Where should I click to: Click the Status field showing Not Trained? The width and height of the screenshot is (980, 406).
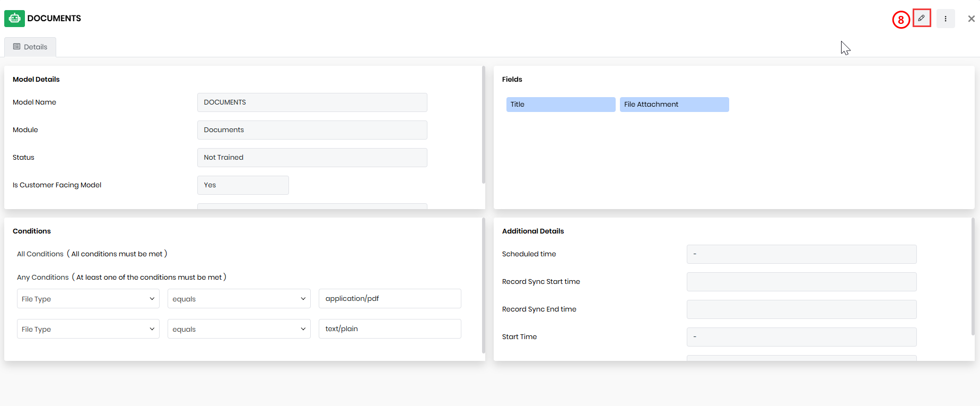tap(312, 158)
